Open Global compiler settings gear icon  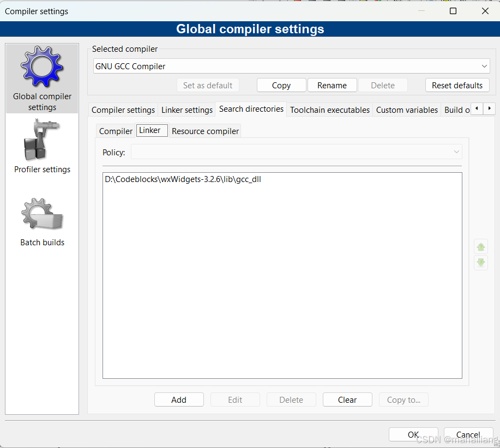click(x=42, y=67)
